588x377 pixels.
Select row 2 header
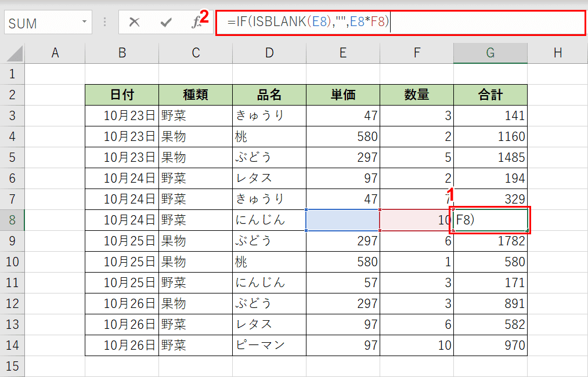[x=12, y=95]
